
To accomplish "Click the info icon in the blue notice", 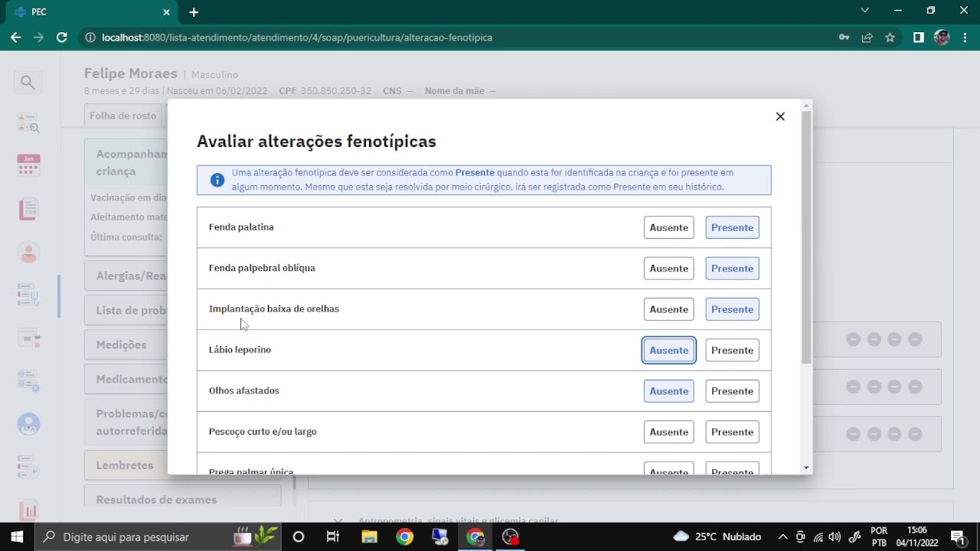I will [x=217, y=180].
